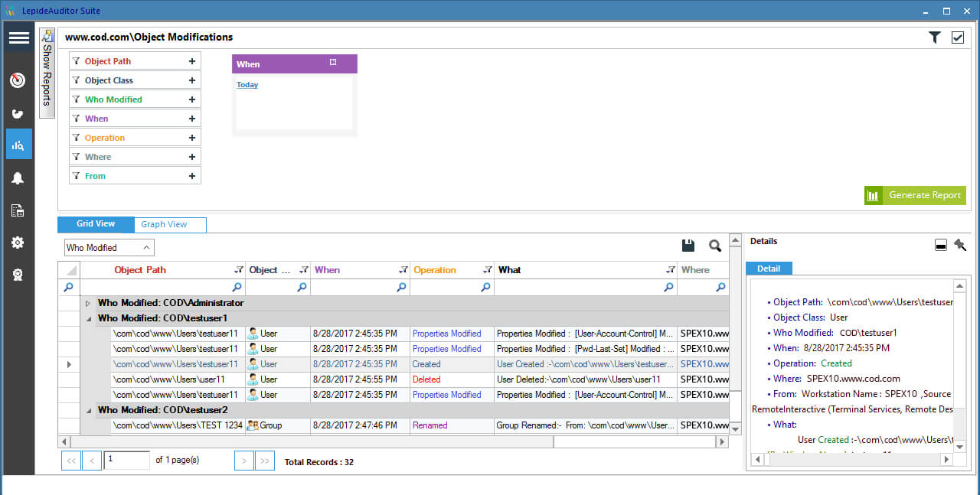This screenshot has height=495, width=980.
Task: Save the report using the save icon
Action: click(688, 245)
